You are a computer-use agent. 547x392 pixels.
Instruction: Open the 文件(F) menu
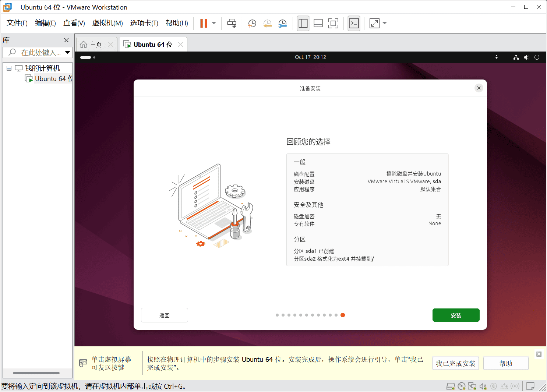pyautogui.click(x=17, y=23)
